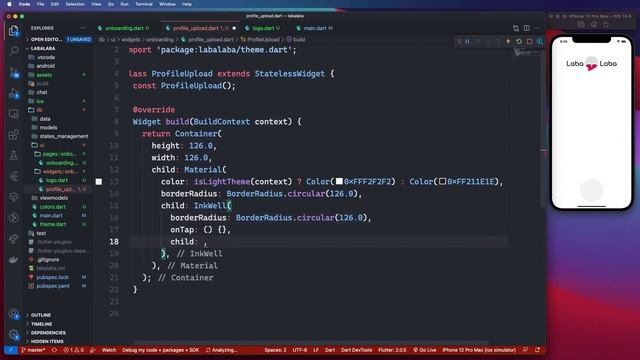Click the 0xFF211E1E color swatch in code
The image size is (640, 360).
pyautogui.click(x=442, y=181)
